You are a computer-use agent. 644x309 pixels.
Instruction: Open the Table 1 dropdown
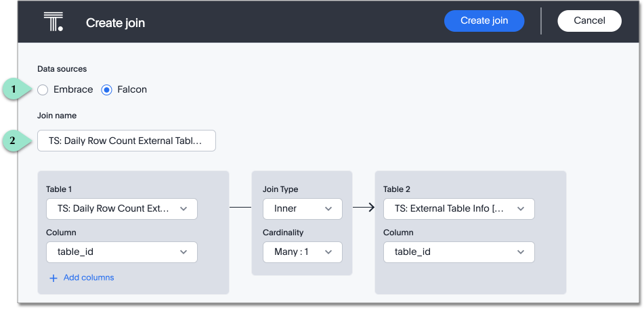tap(122, 209)
